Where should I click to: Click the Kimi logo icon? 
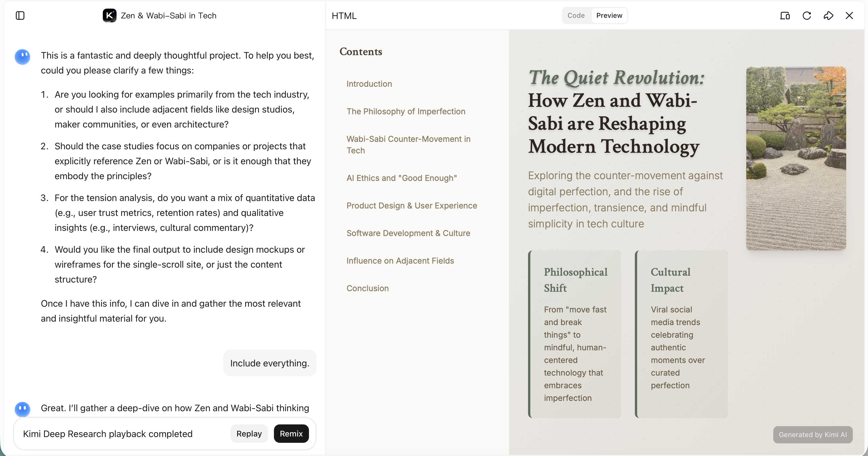click(x=109, y=16)
